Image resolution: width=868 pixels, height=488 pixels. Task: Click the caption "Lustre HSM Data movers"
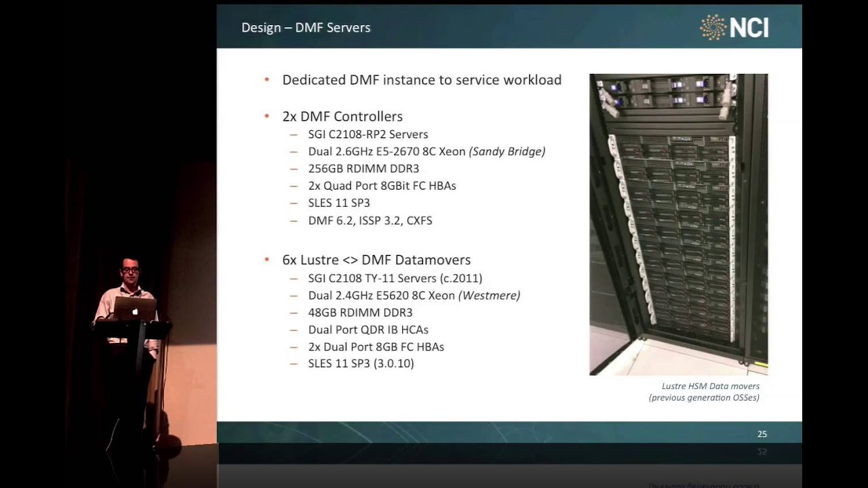click(x=711, y=386)
